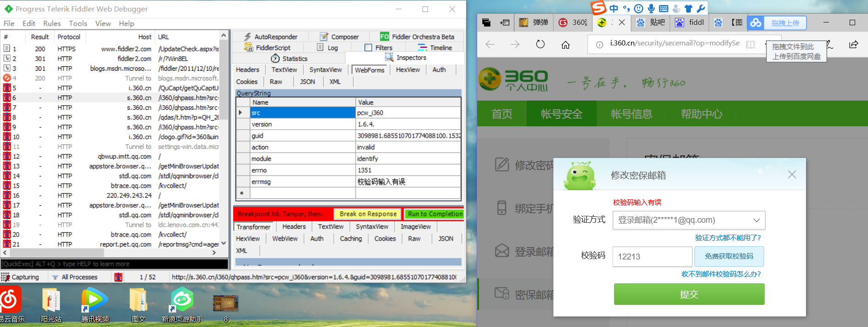Click the browser back arrow

490,45
